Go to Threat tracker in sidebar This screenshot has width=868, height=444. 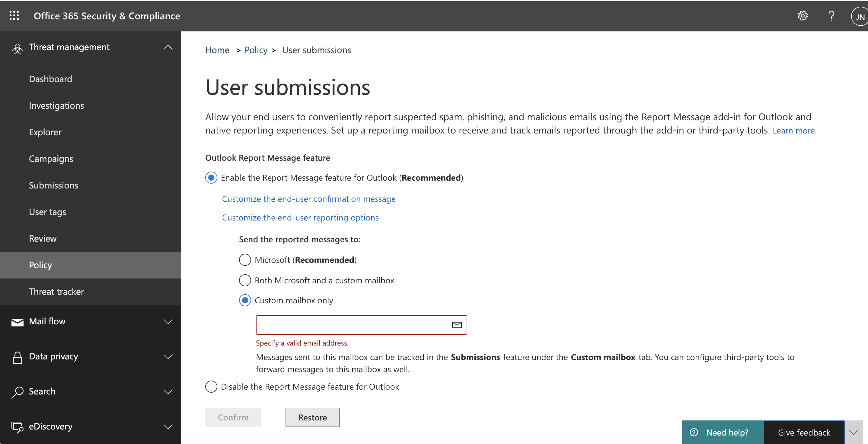pos(56,291)
